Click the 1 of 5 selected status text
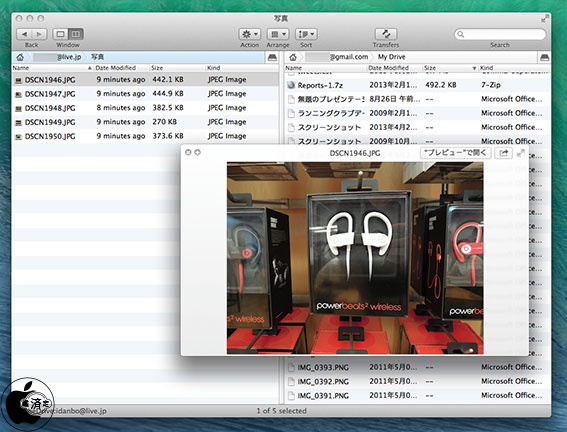The height and width of the screenshot is (432, 567). (282, 411)
